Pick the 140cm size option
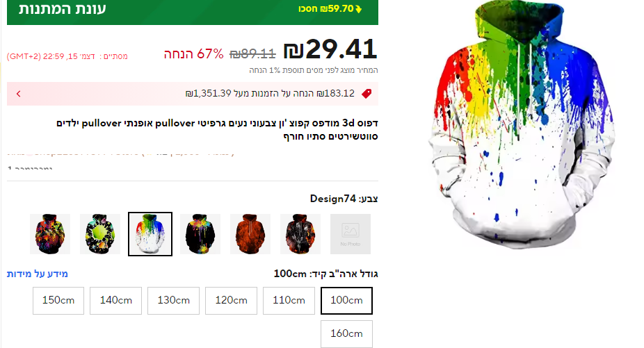Screen dimensions: 644x348 pos(116,301)
